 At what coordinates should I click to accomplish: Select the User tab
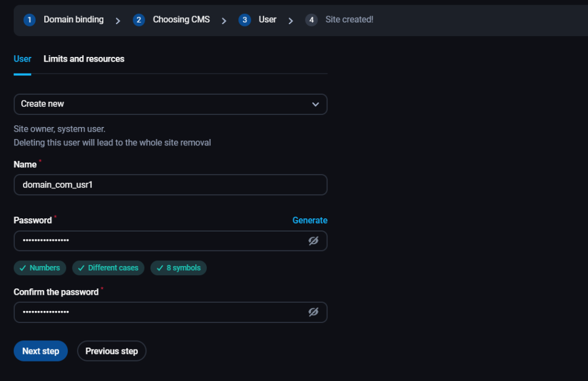click(x=22, y=59)
